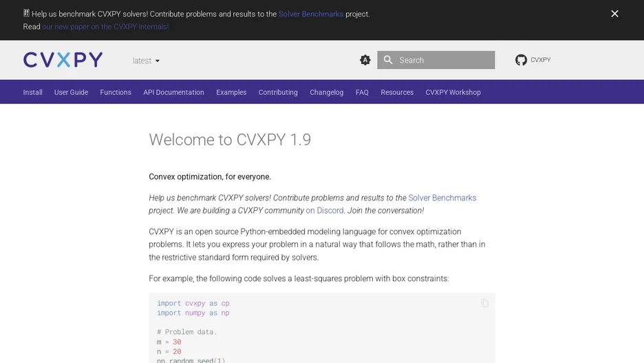
Task: Dismiss the announcement banner with the X
Action: pyautogui.click(x=614, y=14)
